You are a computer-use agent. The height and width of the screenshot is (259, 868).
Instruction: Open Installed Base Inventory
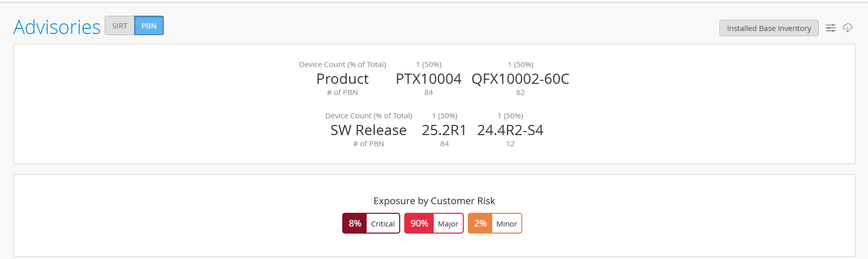769,28
